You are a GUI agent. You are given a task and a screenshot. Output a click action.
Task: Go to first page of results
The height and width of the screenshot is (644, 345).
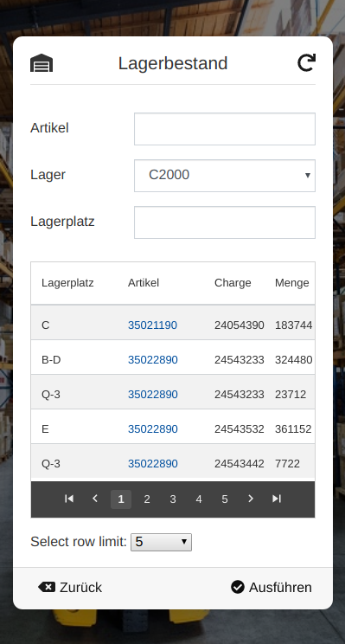[x=69, y=499]
